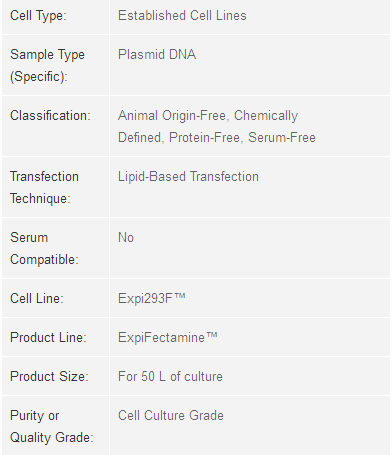Click the Product Size label
Image resolution: width=392 pixels, height=455 pixels.
coord(49,377)
